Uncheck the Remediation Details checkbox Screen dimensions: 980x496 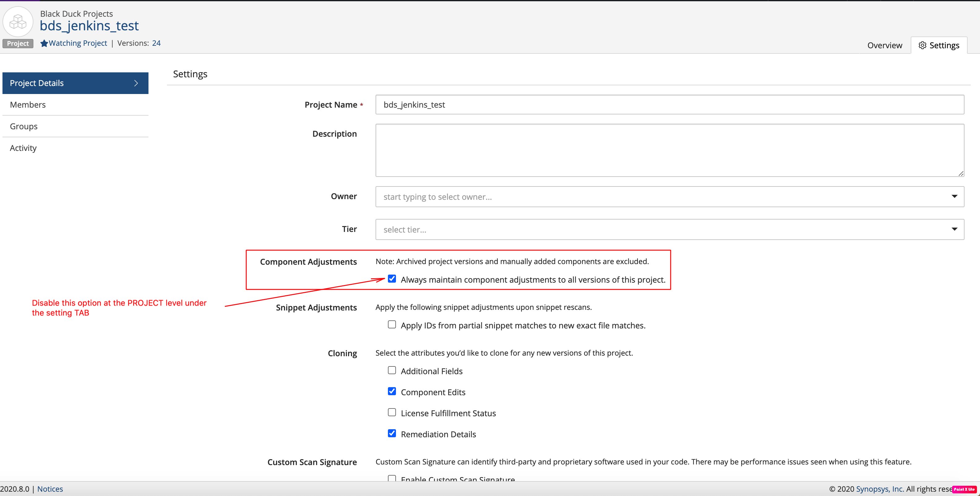click(392, 433)
